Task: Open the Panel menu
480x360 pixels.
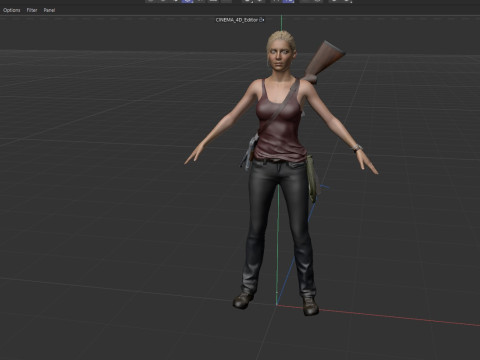Action: point(49,10)
